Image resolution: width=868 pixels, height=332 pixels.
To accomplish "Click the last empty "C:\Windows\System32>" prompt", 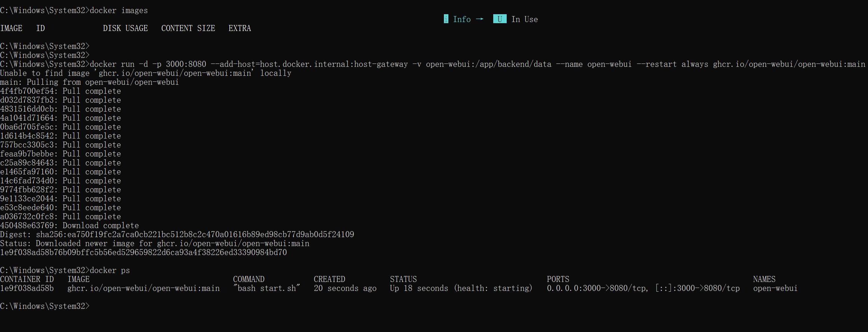I will (45, 306).
